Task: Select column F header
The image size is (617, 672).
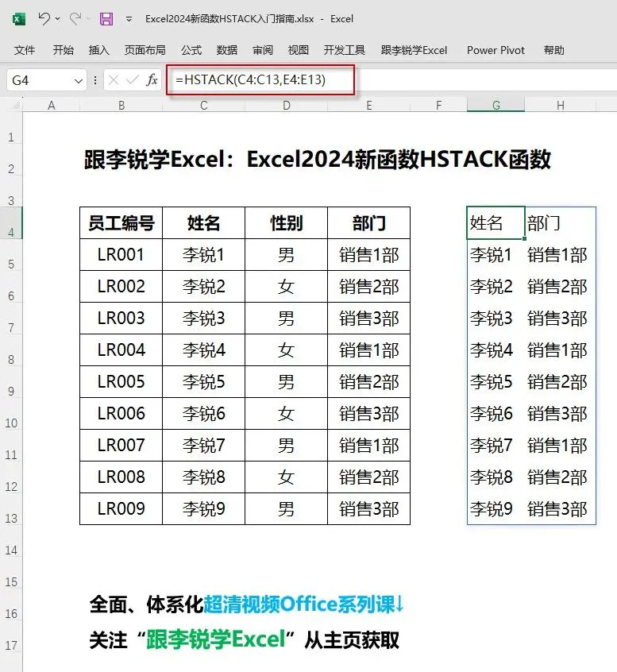Action: point(438,106)
